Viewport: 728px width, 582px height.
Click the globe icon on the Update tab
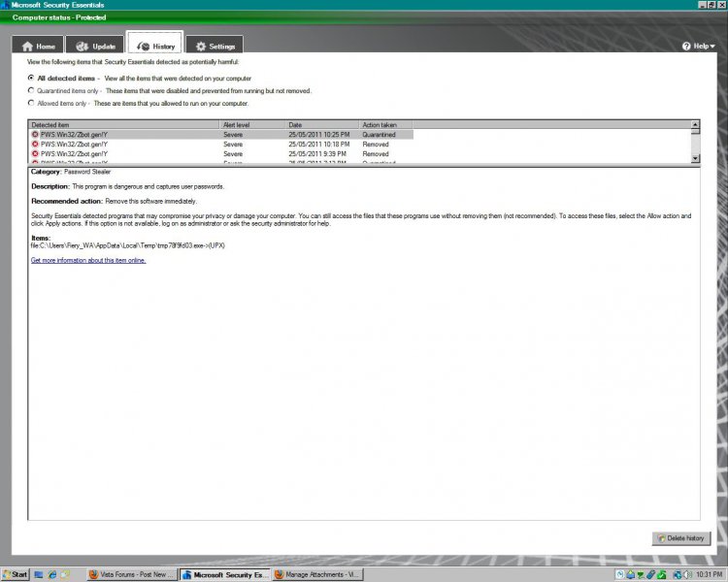point(83,46)
